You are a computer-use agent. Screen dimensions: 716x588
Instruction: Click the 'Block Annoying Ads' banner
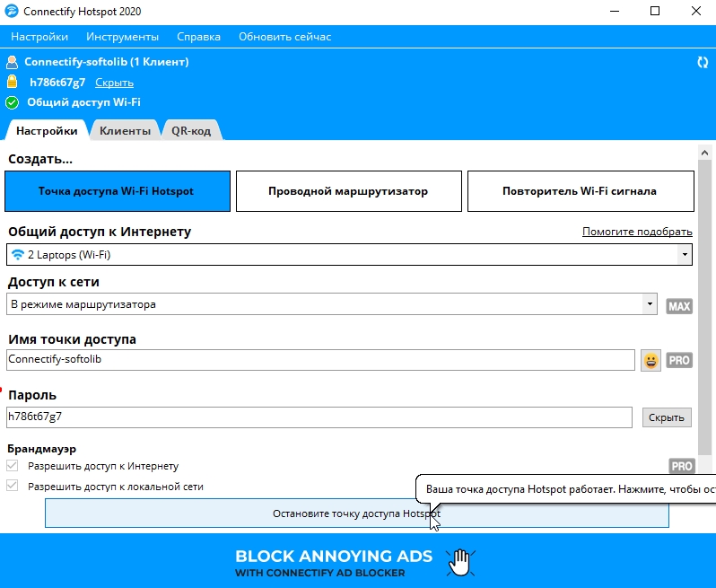point(358,561)
